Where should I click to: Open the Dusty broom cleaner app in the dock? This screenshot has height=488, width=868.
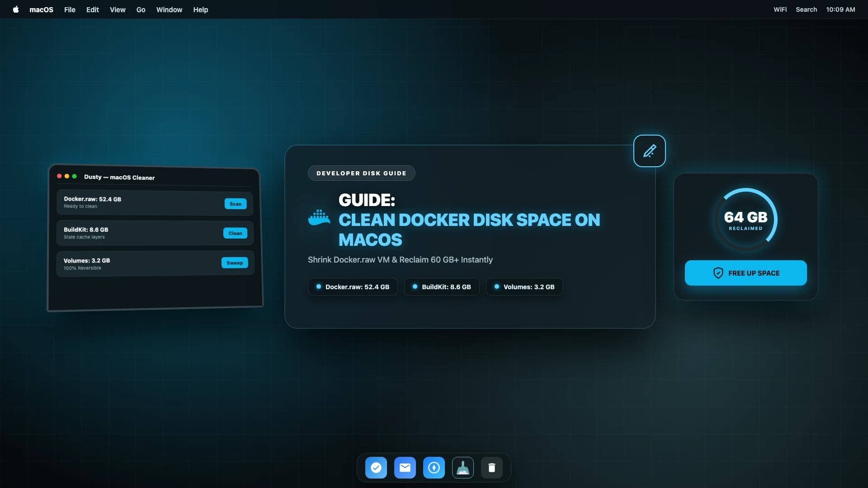463,468
